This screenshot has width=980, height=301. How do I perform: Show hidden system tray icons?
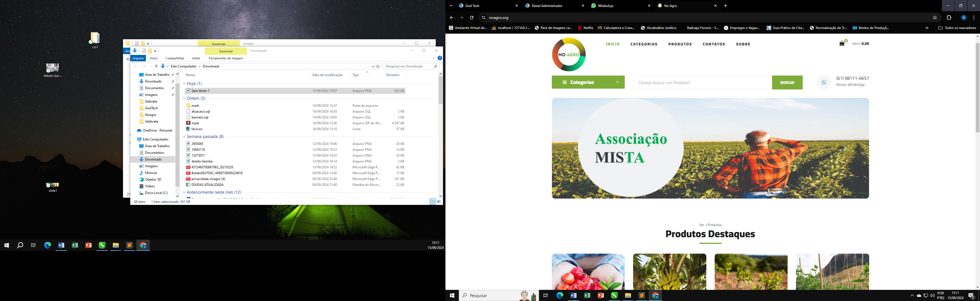[x=912, y=295]
